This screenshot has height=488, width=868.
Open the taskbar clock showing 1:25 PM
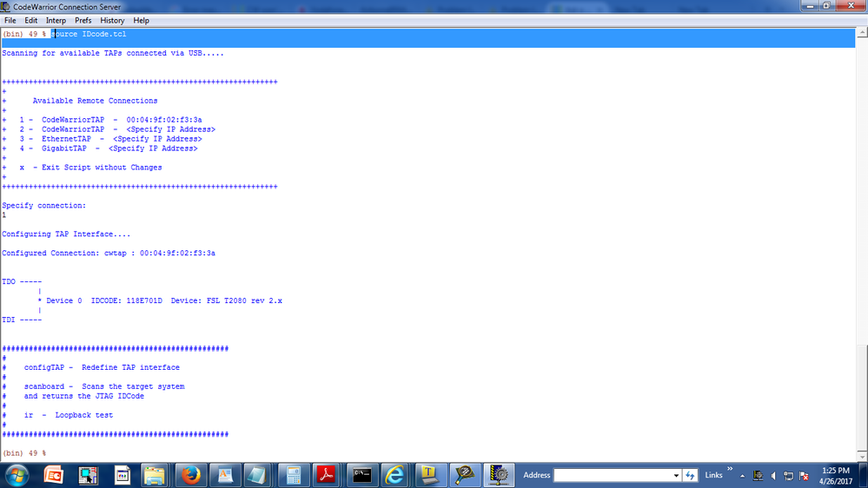pyautogui.click(x=836, y=476)
